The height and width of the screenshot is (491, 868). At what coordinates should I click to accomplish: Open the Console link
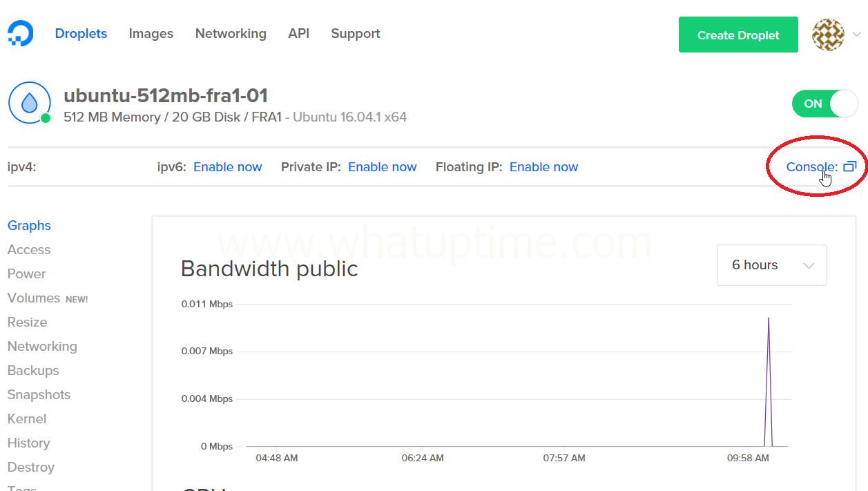[x=811, y=167]
